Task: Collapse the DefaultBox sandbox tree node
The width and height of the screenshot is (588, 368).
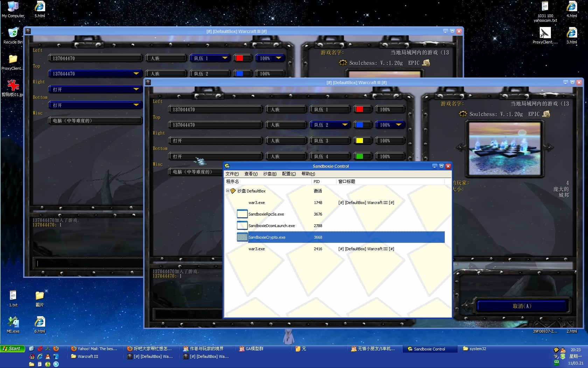Action: click(x=227, y=191)
